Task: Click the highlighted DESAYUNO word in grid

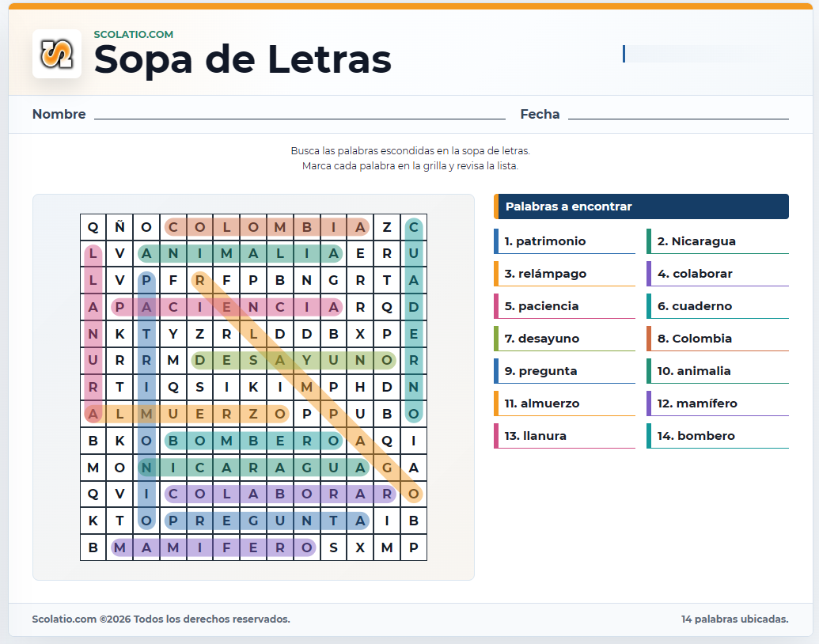Action: [294, 361]
